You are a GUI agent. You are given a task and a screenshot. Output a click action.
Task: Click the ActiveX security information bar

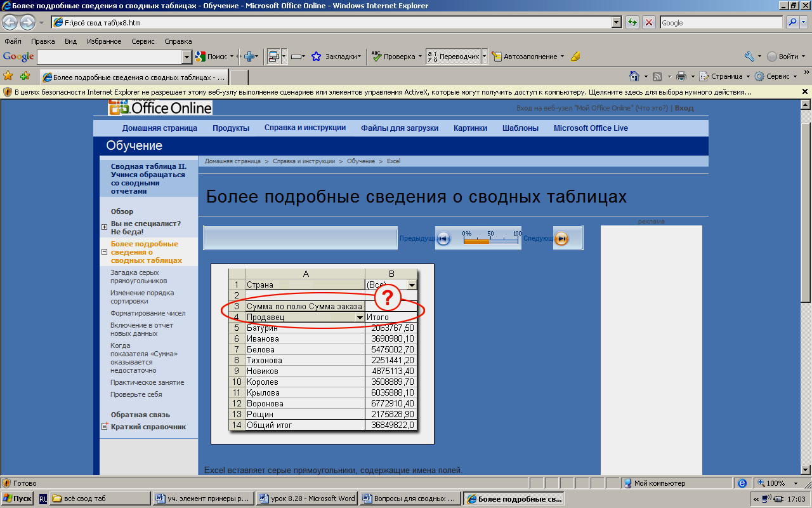pos(381,92)
